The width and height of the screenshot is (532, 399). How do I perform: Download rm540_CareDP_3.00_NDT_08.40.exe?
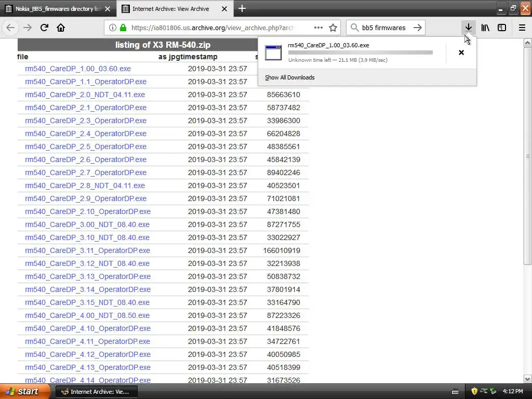[87, 224]
